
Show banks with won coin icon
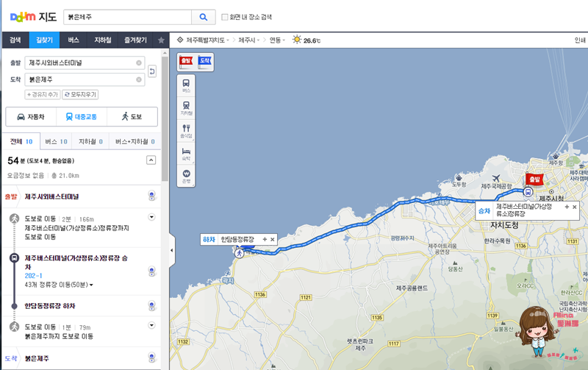(x=186, y=176)
